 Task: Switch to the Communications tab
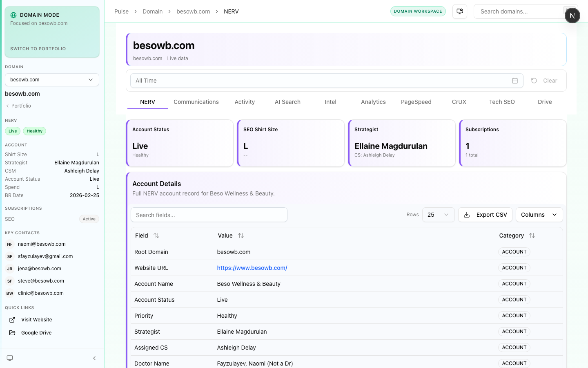[x=196, y=102]
